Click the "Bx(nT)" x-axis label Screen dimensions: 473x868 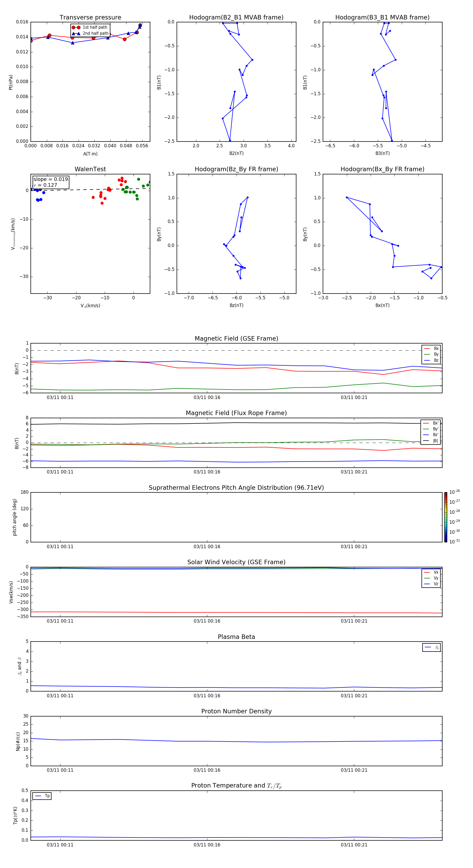(x=382, y=305)
